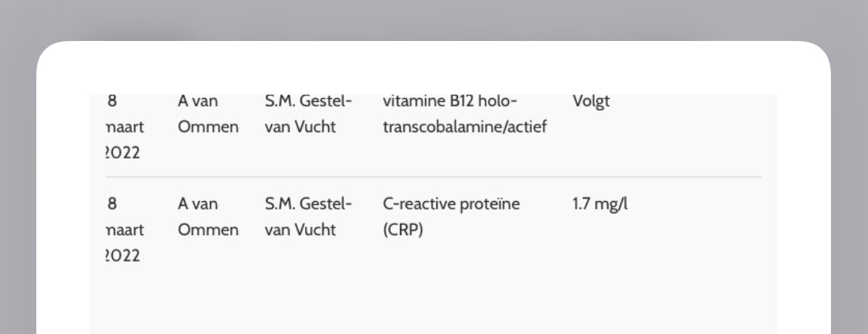Click "Ommen" surname in the CRP row
Viewport: 868px width, 334px height.
[209, 230]
